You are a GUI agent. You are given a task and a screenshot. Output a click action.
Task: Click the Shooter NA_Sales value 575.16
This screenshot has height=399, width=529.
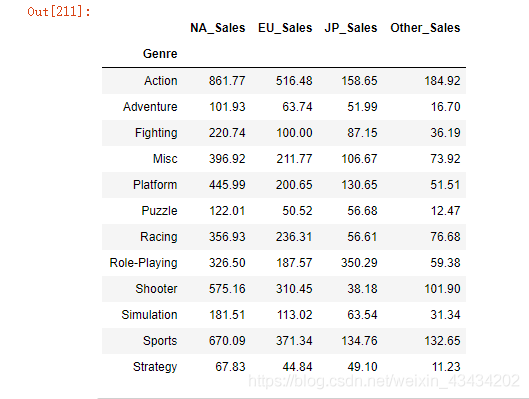[x=227, y=289]
